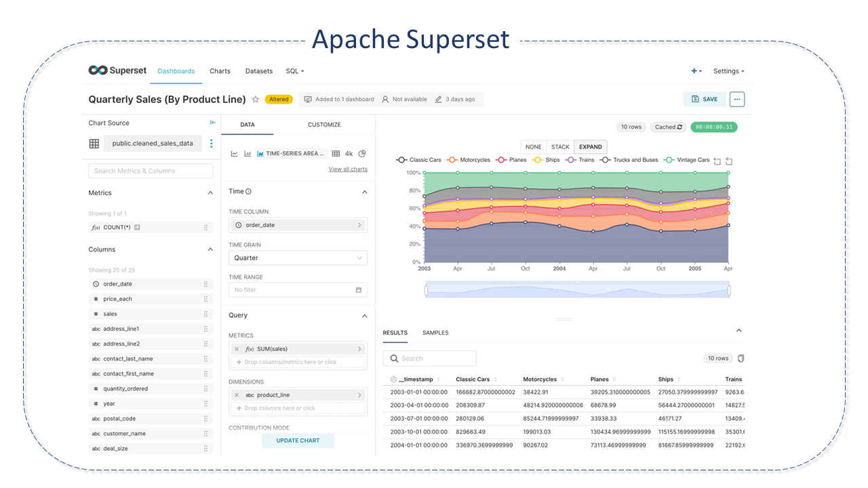Open the three-dot menu next to Save
The width and height of the screenshot is (868, 488).
pos(737,99)
